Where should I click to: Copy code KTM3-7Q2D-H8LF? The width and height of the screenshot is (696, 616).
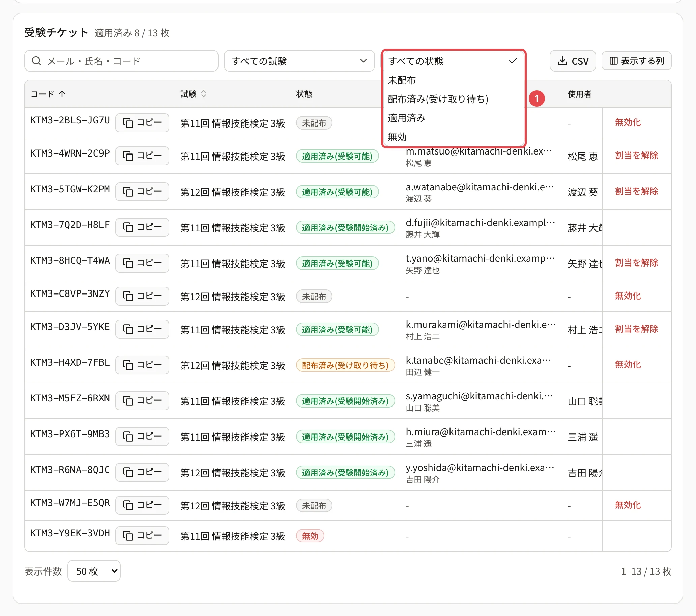(142, 227)
